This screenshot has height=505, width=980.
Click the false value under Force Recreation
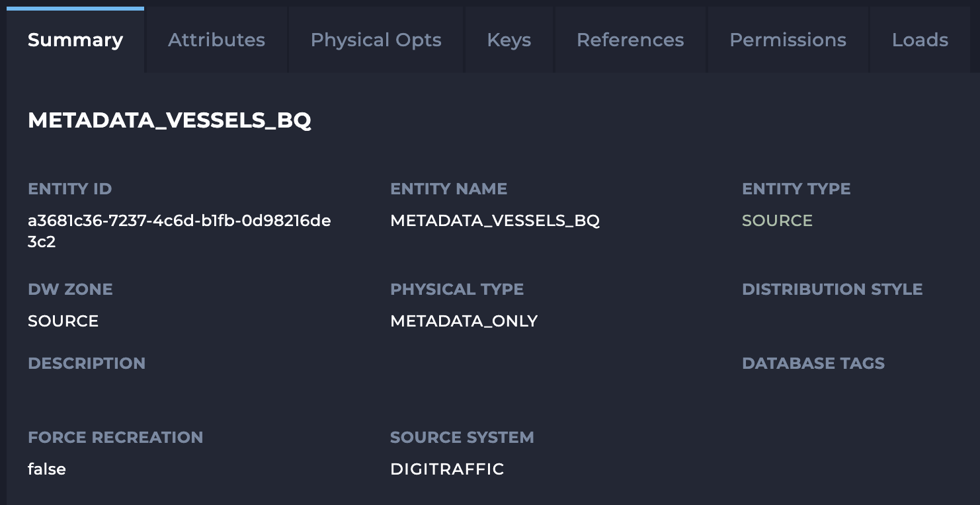tap(47, 469)
